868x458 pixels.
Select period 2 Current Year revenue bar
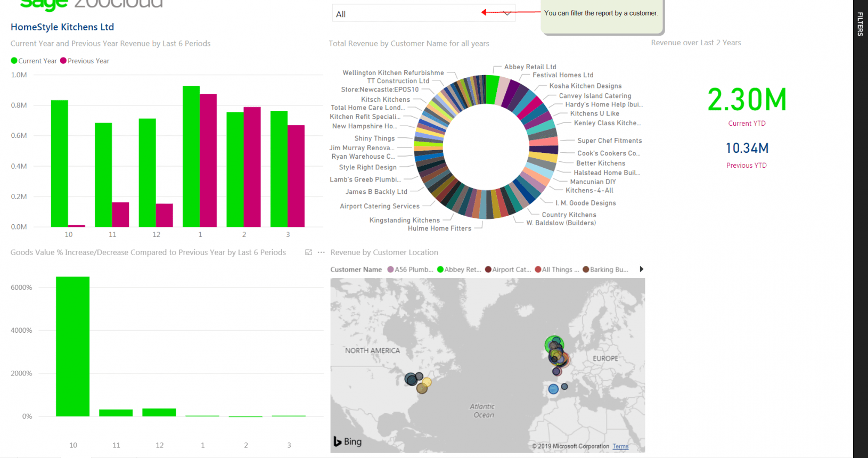[x=235, y=169]
